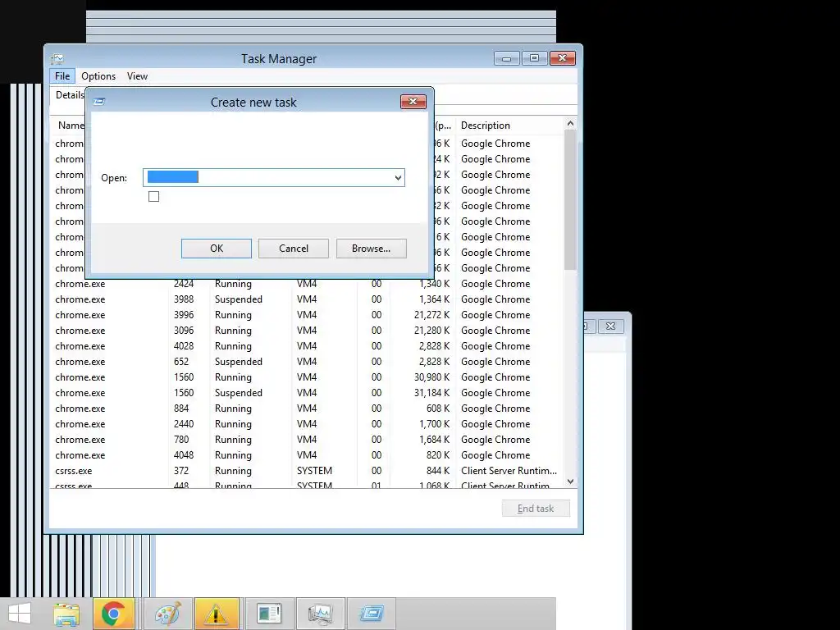Select the chrome.exe process with PID 3988

(306, 299)
